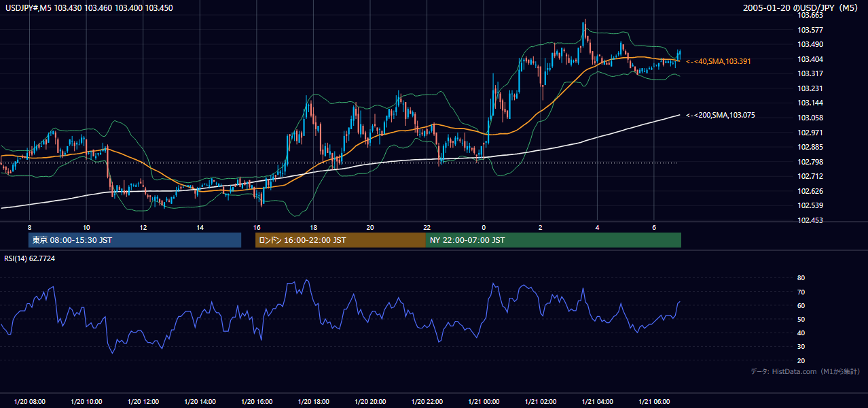This screenshot has height=408, width=868.
Task: Click the 1/21 02:00 bottom time label
Action: 541,402
